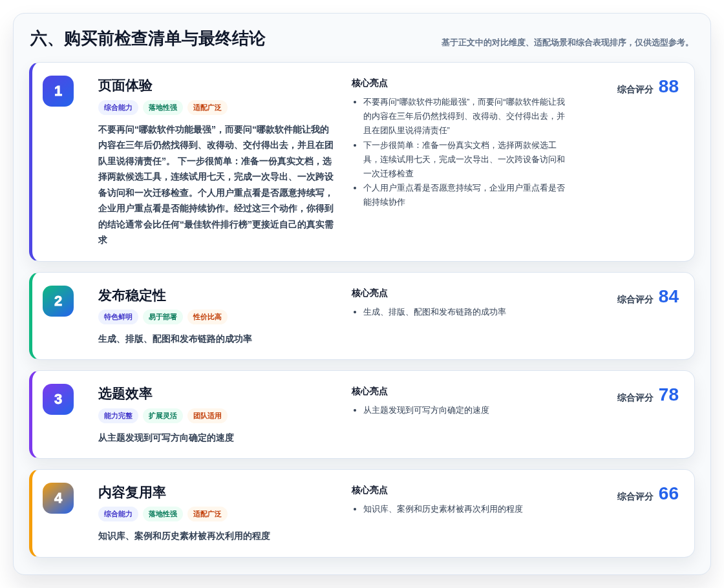The width and height of the screenshot is (724, 588).
Task: Click 适配广泛 tag under 页面体验
Action: point(208,107)
